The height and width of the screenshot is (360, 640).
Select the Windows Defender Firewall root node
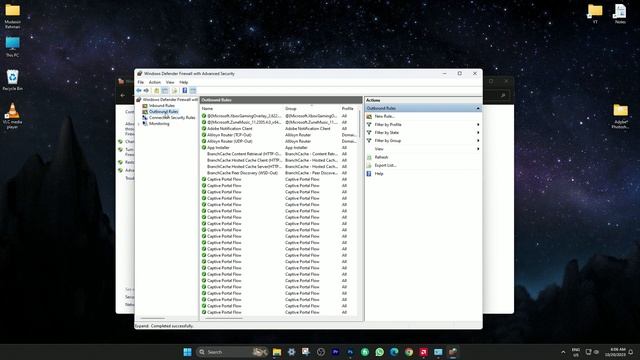pos(170,100)
